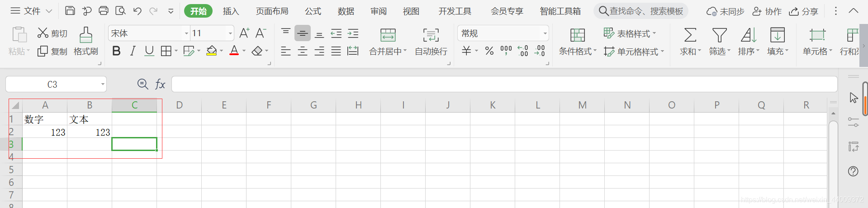
Task: Click the Collaborate (协作) button
Action: (767, 11)
